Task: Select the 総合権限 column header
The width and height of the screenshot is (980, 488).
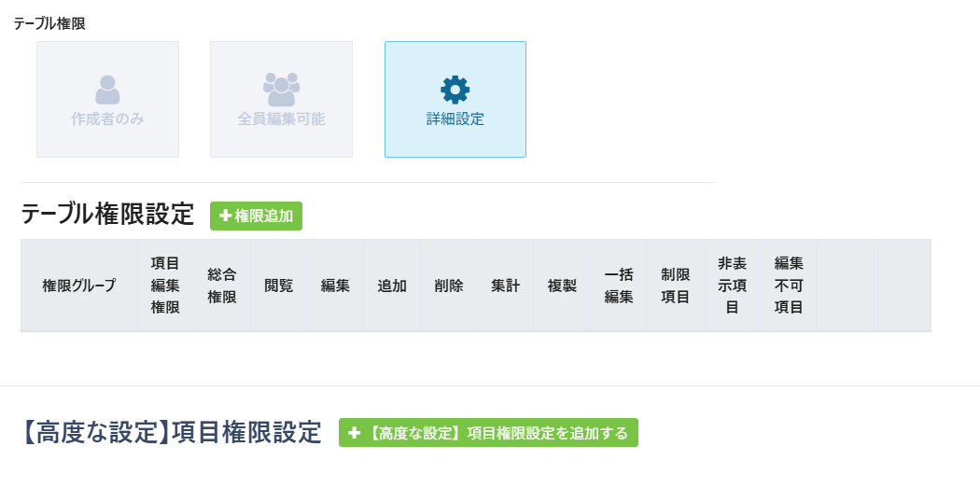Action: coord(222,286)
